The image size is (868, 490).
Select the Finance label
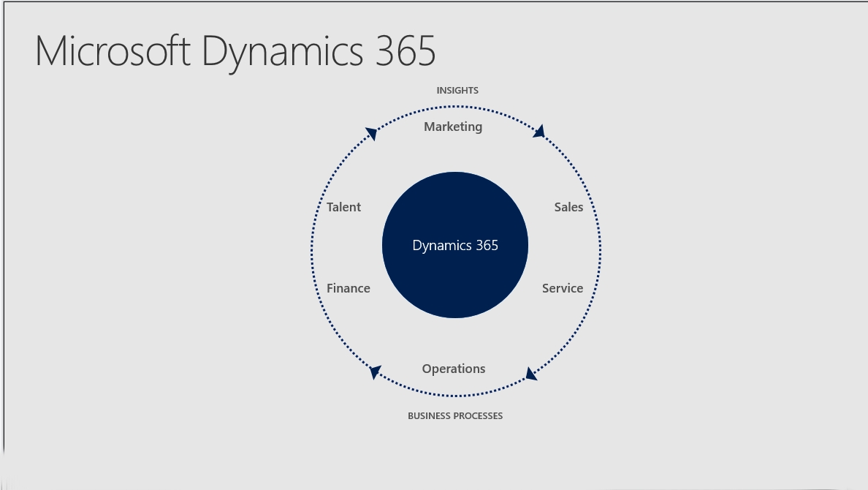point(348,288)
